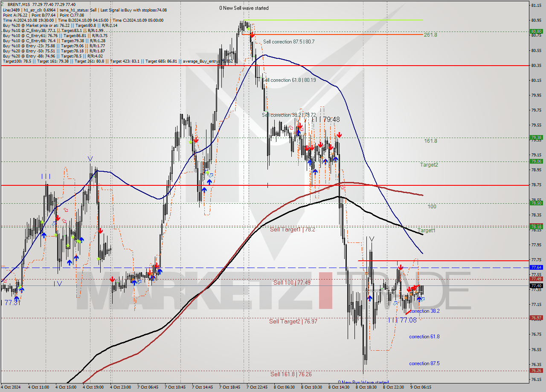Select the 'Sell Target2 | 76.97' label
The image size is (546, 392).
293,321
